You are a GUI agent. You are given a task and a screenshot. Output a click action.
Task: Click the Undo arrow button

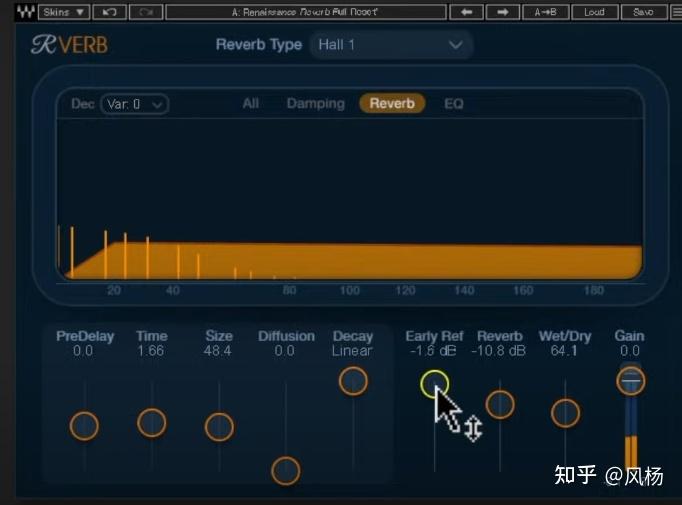pos(110,12)
